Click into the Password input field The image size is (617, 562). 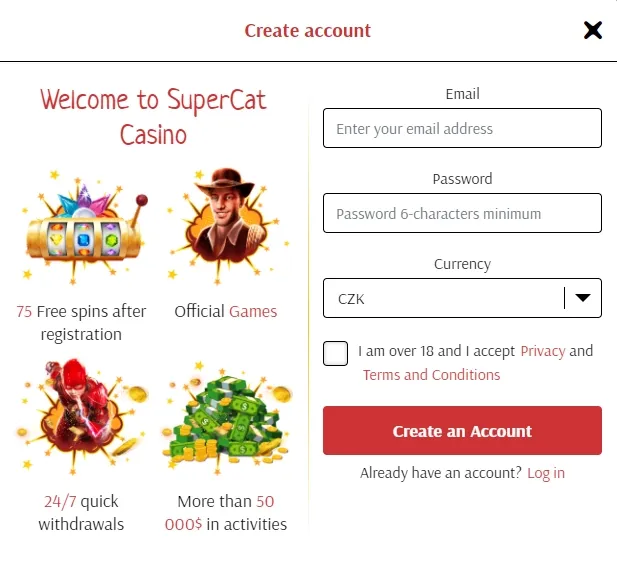point(462,214)
